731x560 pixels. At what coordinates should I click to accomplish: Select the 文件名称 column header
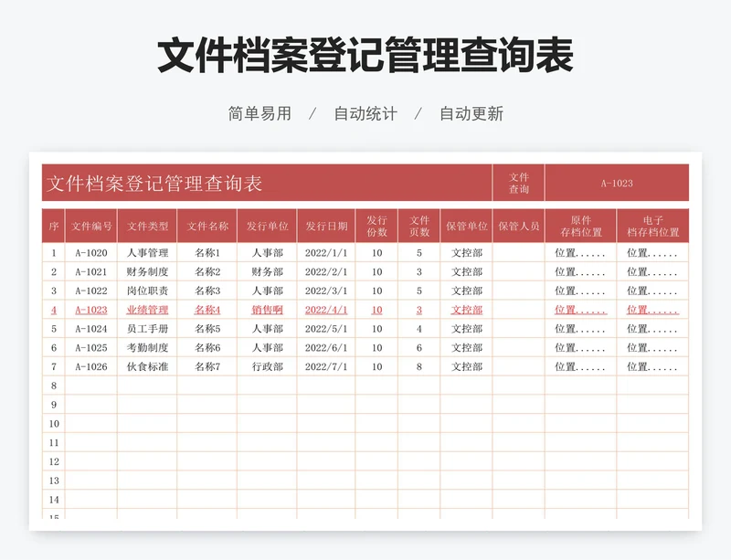click(x=207, y=227)
